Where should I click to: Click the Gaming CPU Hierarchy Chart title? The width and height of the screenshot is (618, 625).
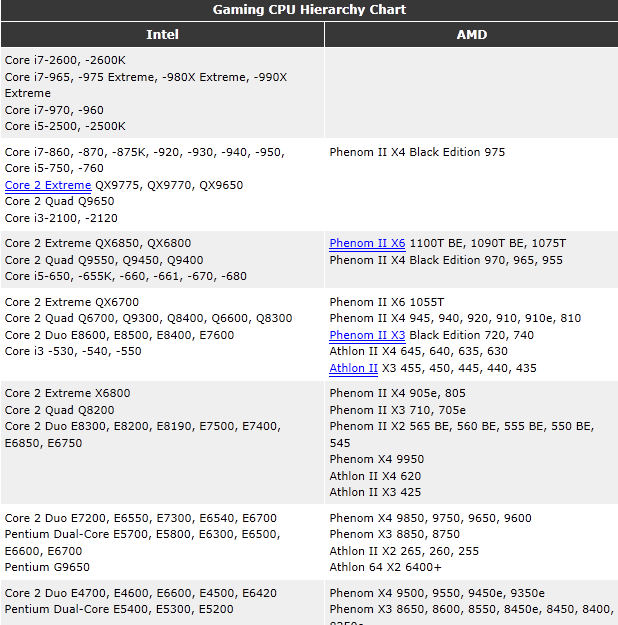click(309, 10)
